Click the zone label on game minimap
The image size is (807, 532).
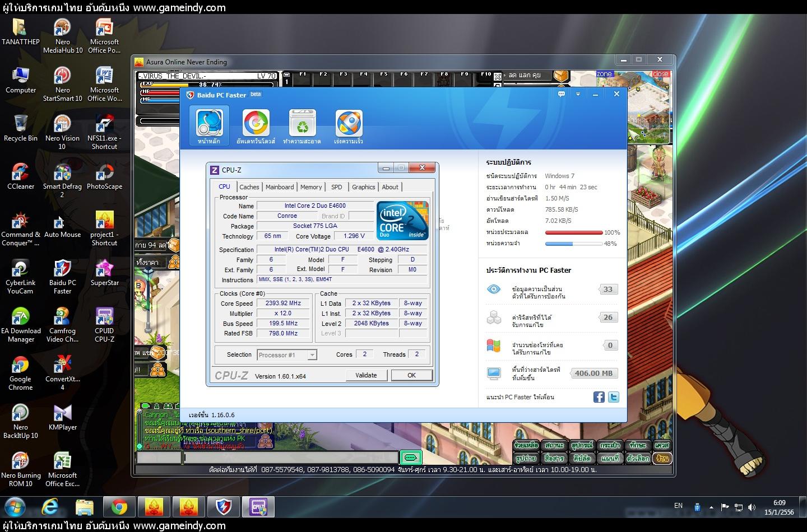point(604,74)
